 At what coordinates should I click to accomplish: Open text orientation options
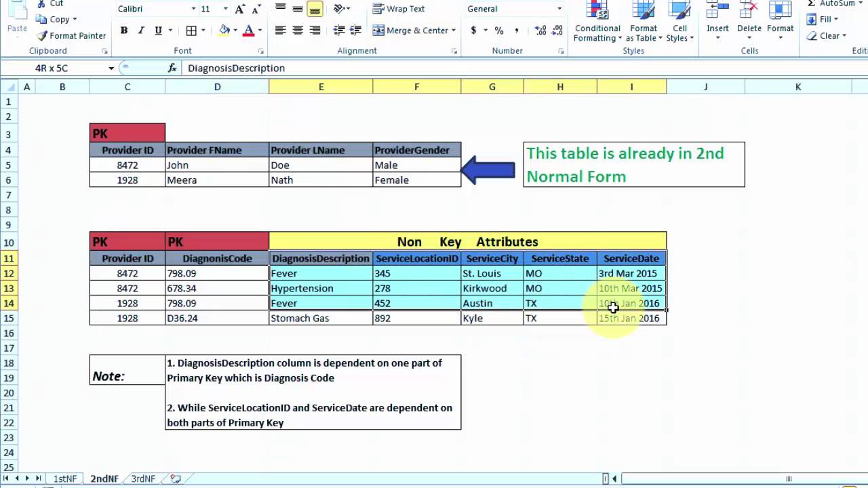(x=342, y=9)
